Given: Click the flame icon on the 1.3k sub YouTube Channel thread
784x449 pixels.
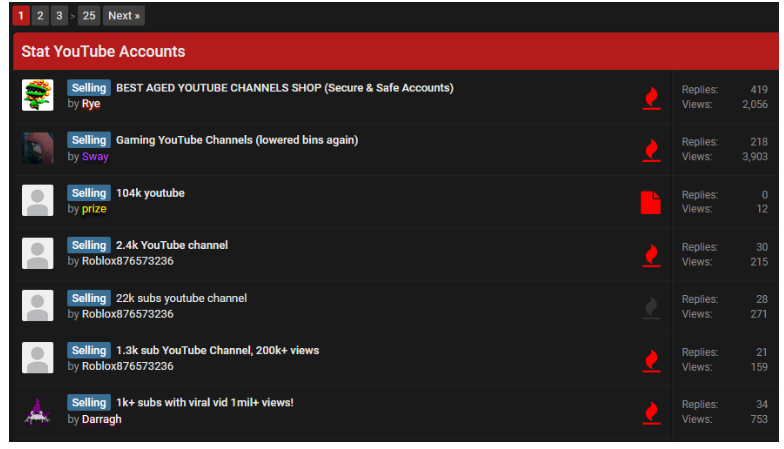Looking at the screenshot, I should (x=651, y=360).
